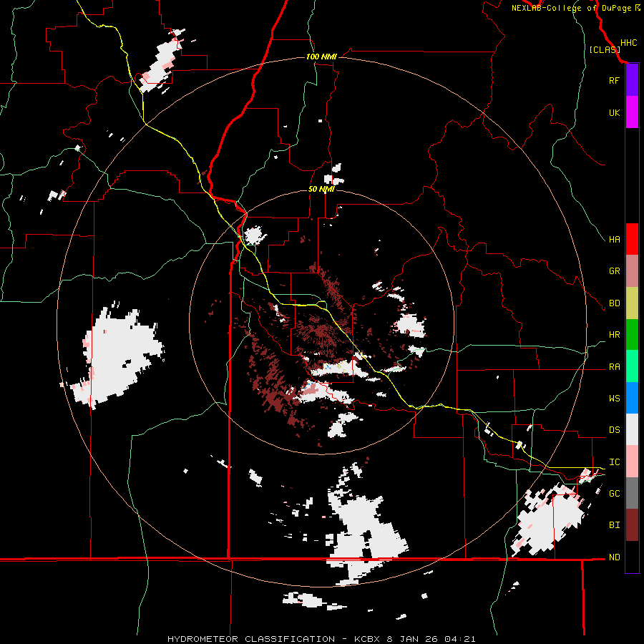Select the GR dusty-pink legend swatch
The height and width of the screenshot is (644, 644).
tap(632, 271)
